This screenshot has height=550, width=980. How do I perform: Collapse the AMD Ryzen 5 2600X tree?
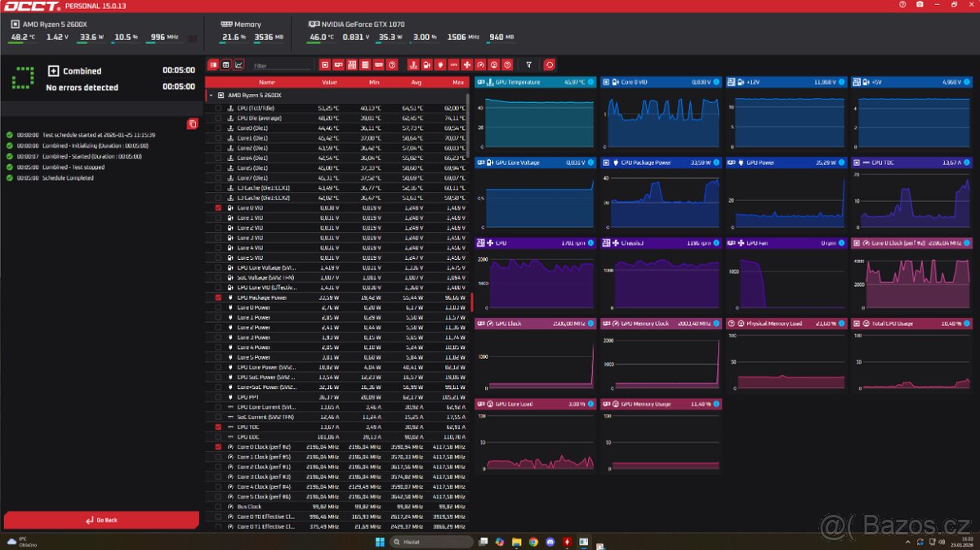(x=211, y=96)
